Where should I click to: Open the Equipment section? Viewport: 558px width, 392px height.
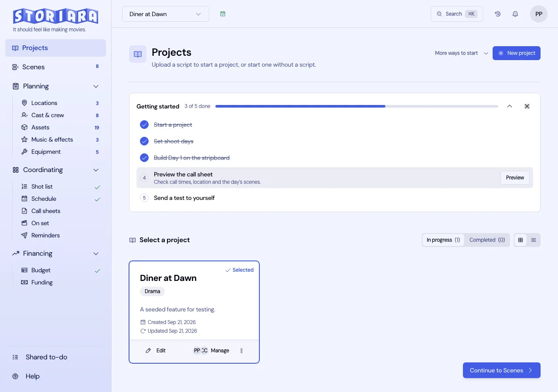tap(60, 152)
